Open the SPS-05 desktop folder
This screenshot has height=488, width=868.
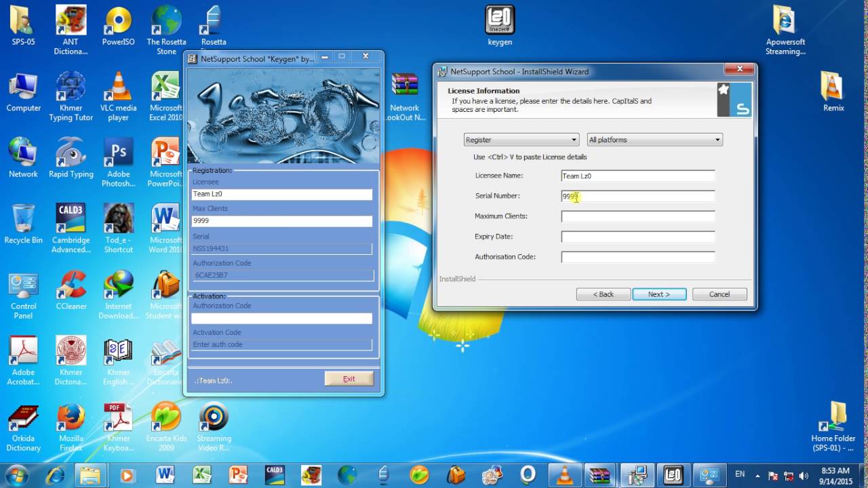tap(23, 26)
